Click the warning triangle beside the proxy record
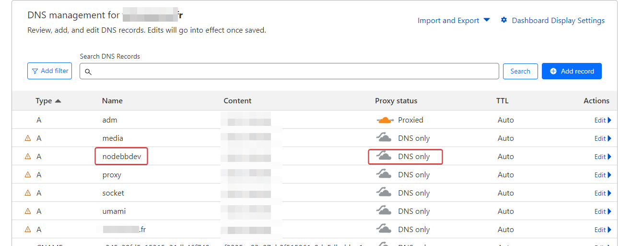Screen dimensions: 644x246 pyautogui.click(x=28, y=175)
